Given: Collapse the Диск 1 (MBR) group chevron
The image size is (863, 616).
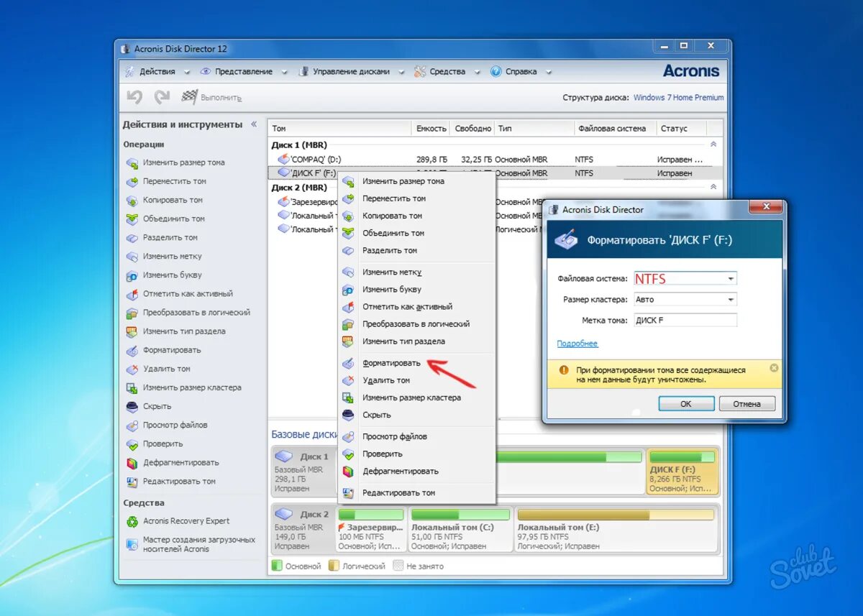Looking at the screenshot, I should point(713,144).
